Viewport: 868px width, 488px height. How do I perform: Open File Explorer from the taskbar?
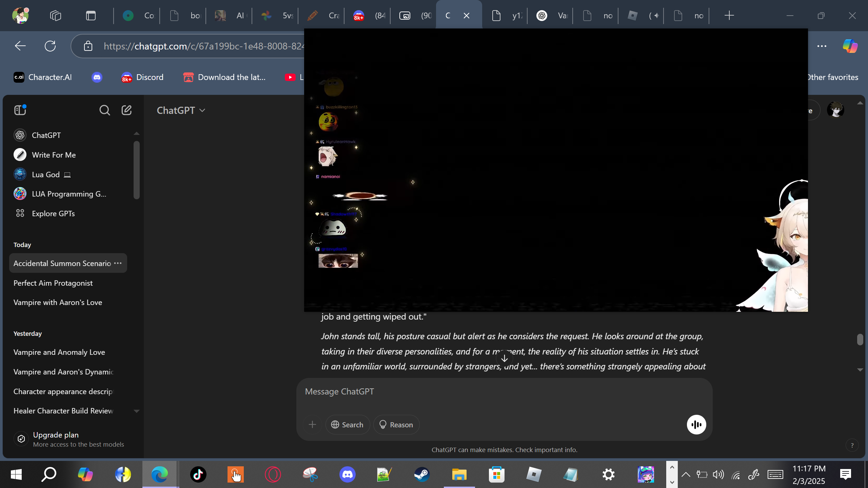459,474
